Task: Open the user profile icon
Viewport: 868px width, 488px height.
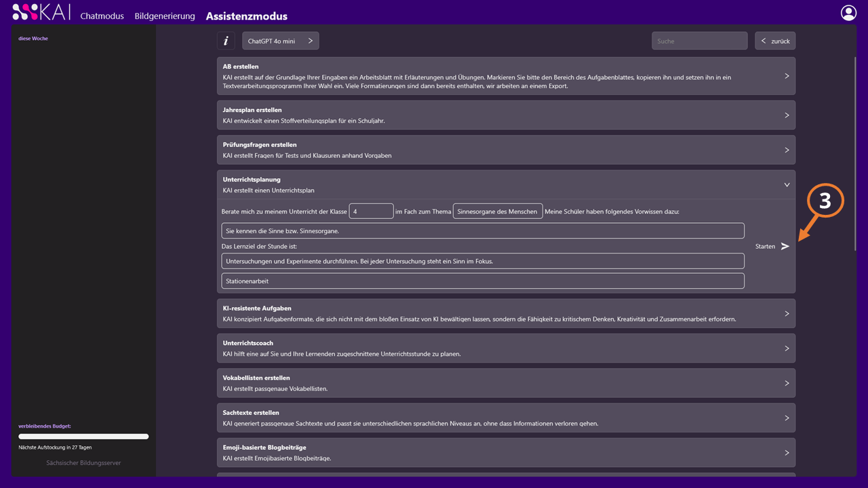Action: coord(848,13)
